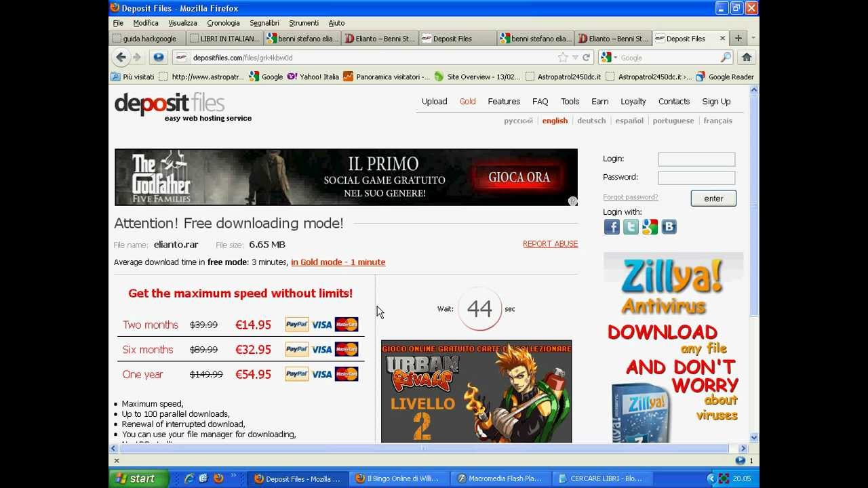Click the Windows start button
868x488 pixels.
pos(138,479)
